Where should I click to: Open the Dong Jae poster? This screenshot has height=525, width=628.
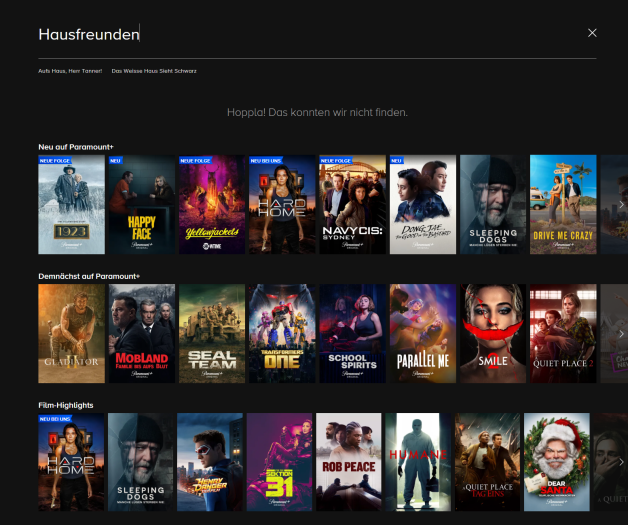(423, 205)
